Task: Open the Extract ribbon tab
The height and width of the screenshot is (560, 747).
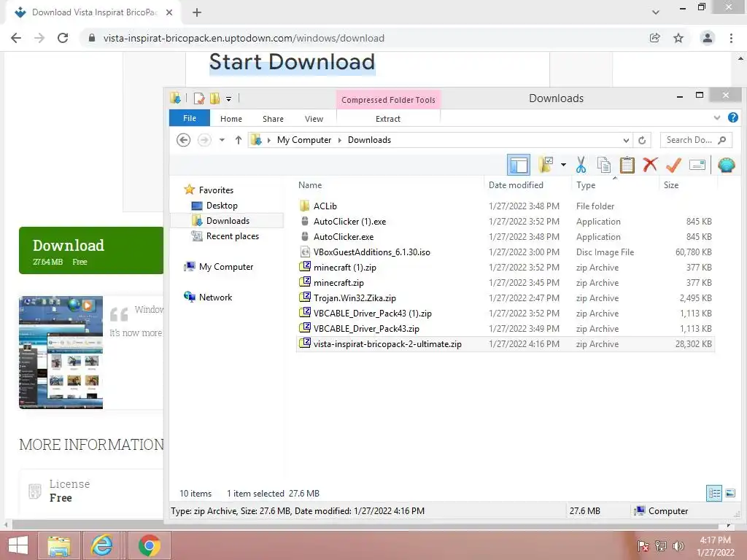Action: (x=388, y=119)
